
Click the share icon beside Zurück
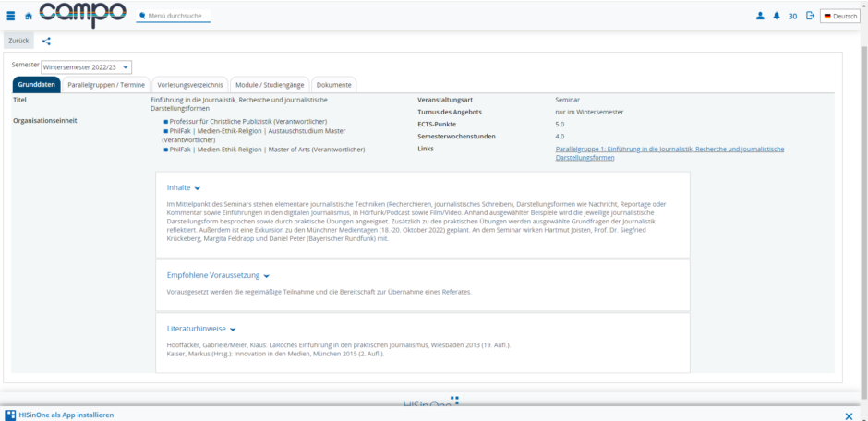[47, 41]
